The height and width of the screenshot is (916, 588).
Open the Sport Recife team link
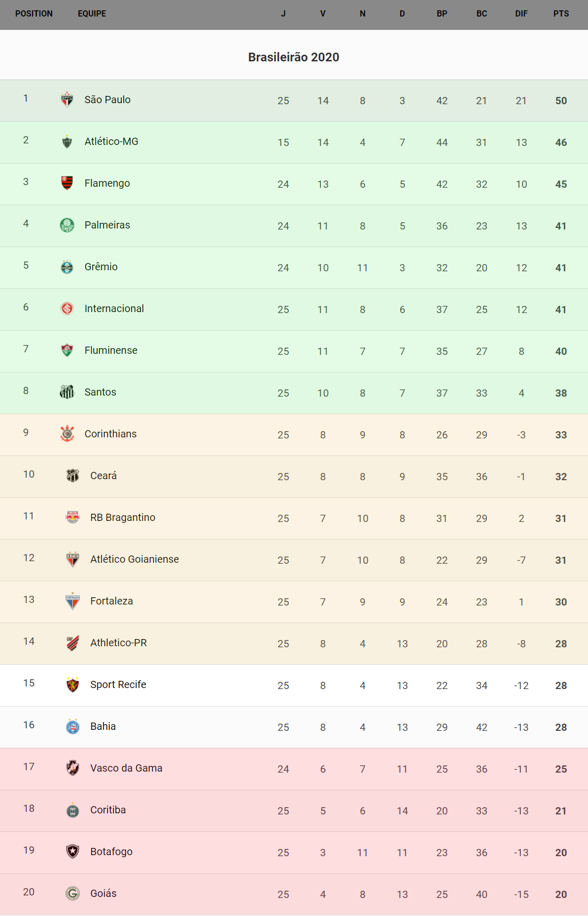coord(118,684)
